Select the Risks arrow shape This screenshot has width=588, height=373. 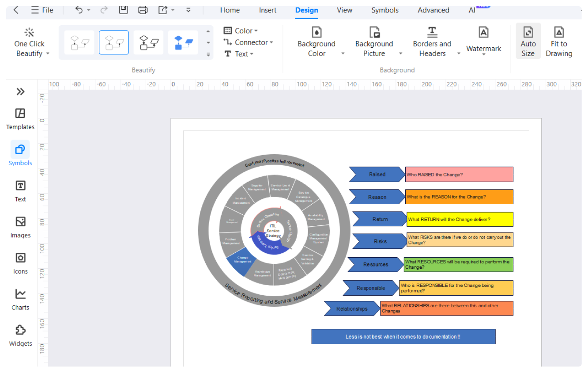[380, 241]
